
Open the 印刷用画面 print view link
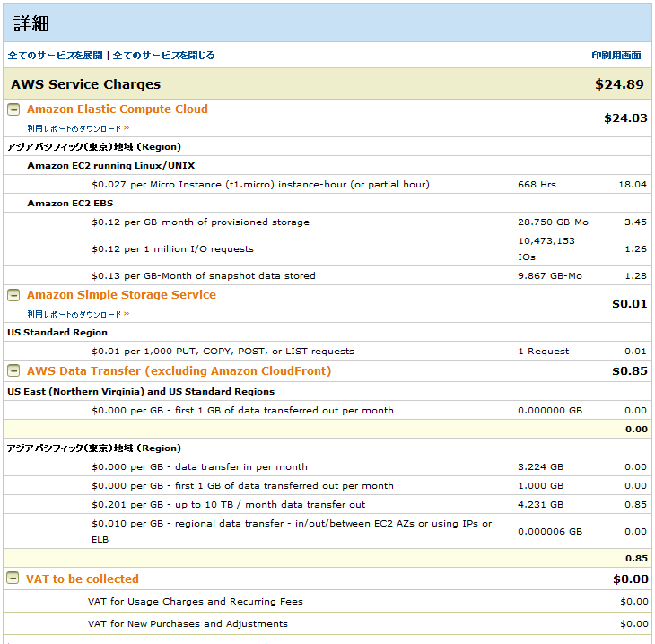[616, 55]
